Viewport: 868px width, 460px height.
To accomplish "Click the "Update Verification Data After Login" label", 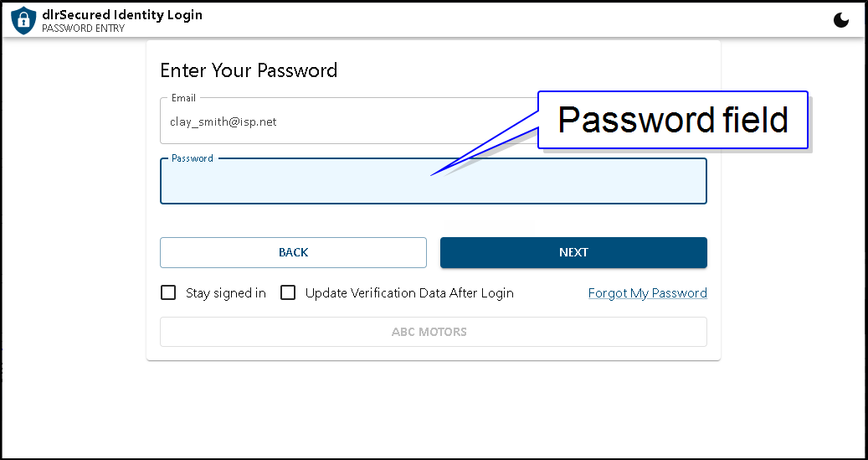I will point(408,293).
